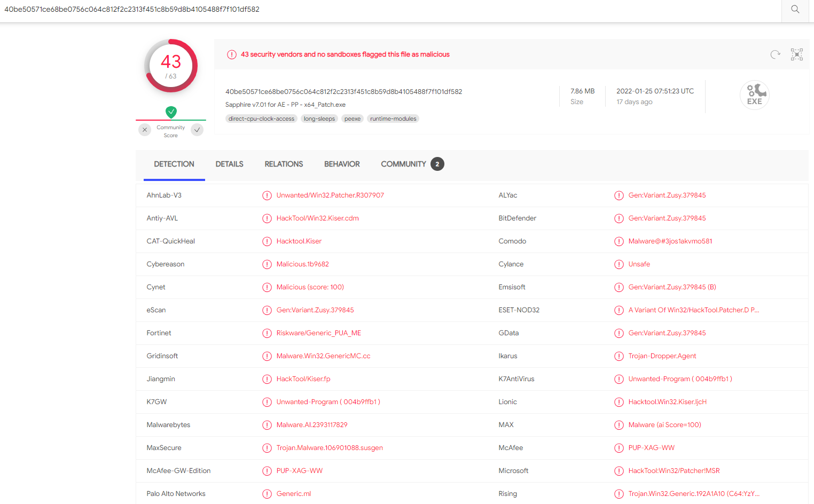This screenshot has width=814, height=504.
Task: Click the reanalyze refresh icon
Action: pos(775,54)
